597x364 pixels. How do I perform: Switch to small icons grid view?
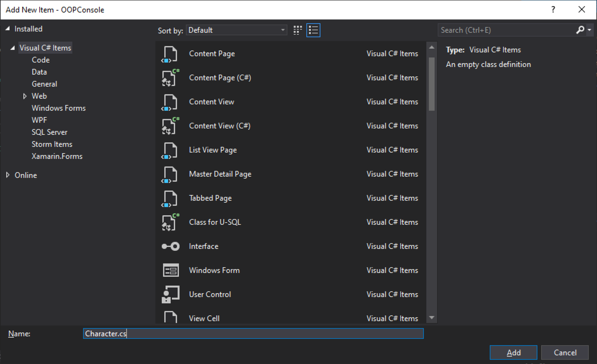point(298,30)
